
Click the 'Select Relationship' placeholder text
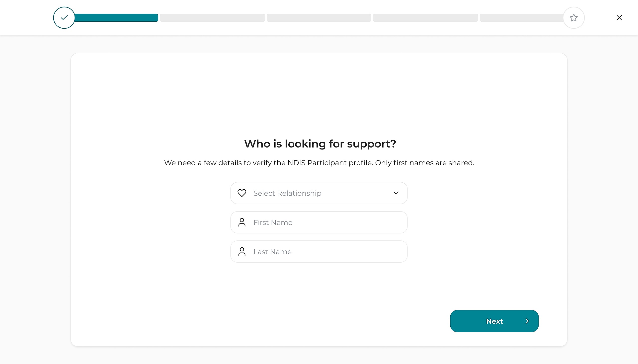[287, 193]
